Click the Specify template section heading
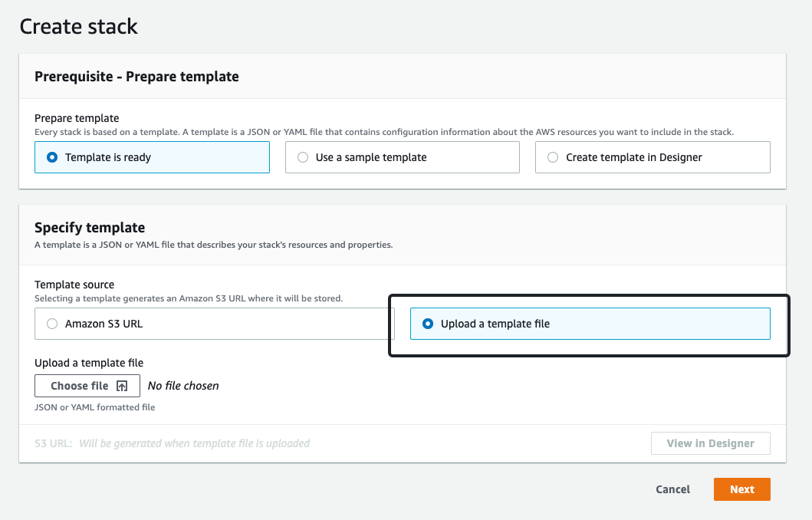Screen dimensions: 812x520 pos(90,227)
